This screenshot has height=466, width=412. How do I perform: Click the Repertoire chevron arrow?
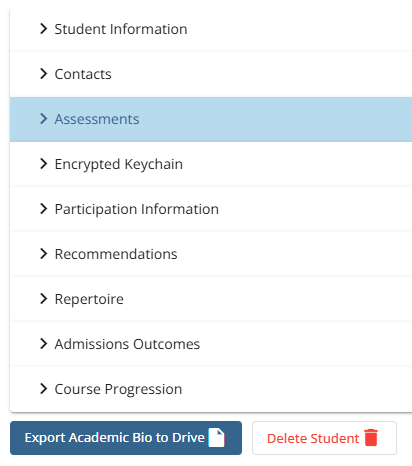coord(43,299)
